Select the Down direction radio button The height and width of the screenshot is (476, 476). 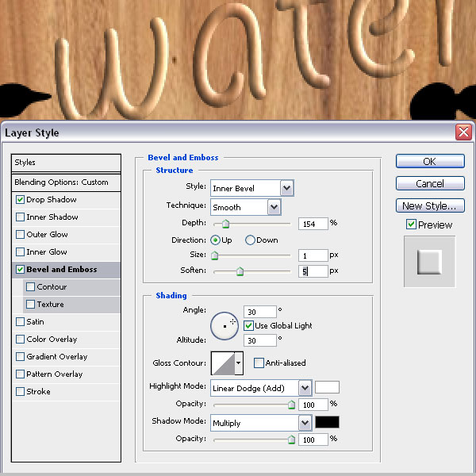pyautogui.click(x=250, y=240)
